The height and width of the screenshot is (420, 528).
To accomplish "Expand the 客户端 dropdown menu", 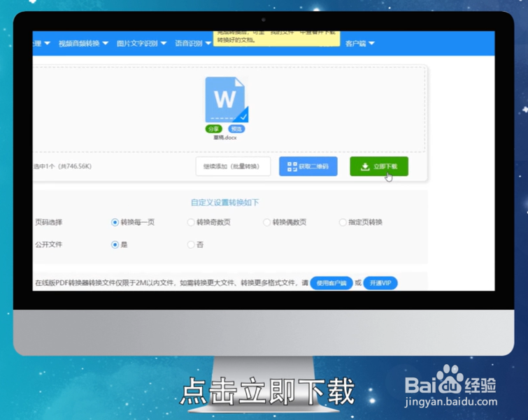I will pyautogui.click(x=359, y=43).
